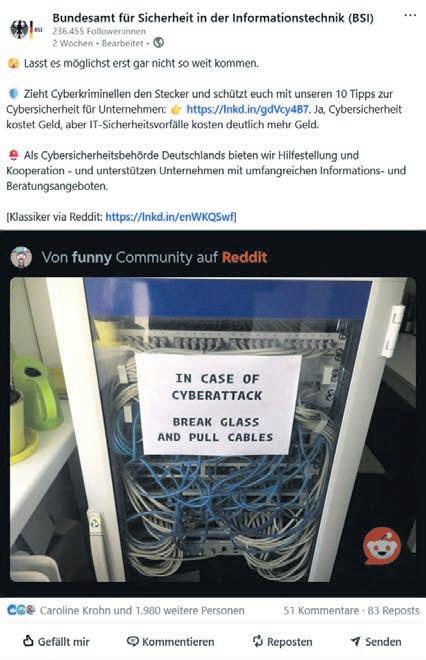
Task: Click the BSI eagle logo avatar
Action: 26,29
